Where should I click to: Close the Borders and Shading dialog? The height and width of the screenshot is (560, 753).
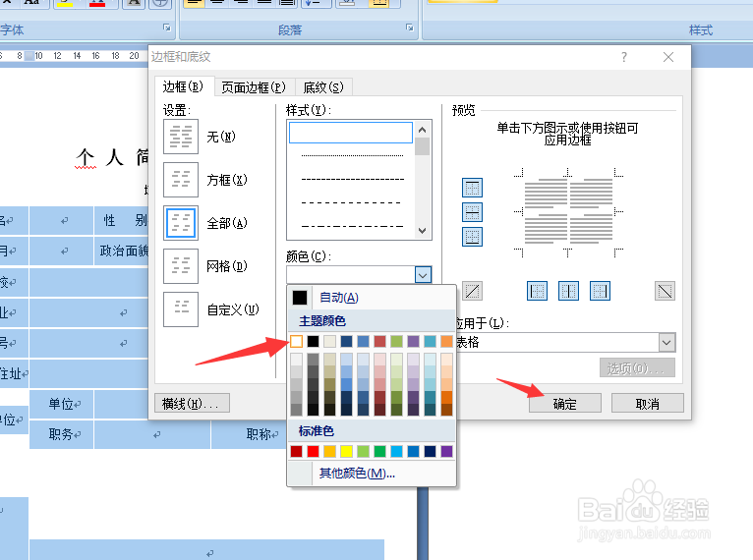(x=668, y=57)
